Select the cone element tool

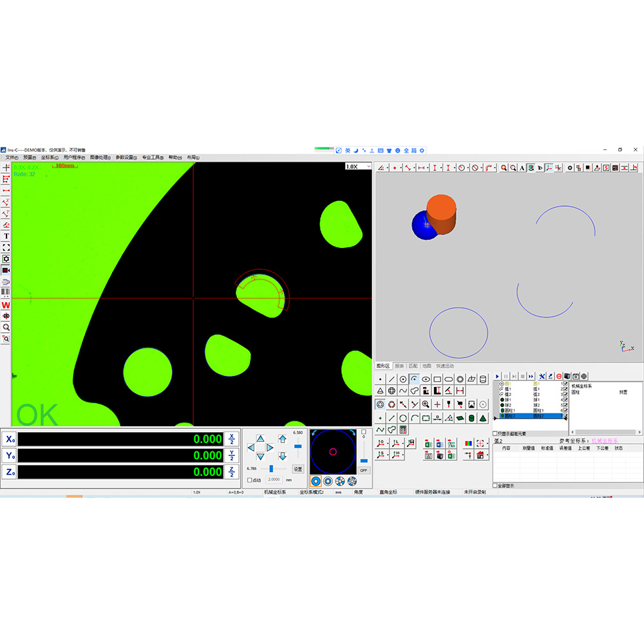[380, 391]
